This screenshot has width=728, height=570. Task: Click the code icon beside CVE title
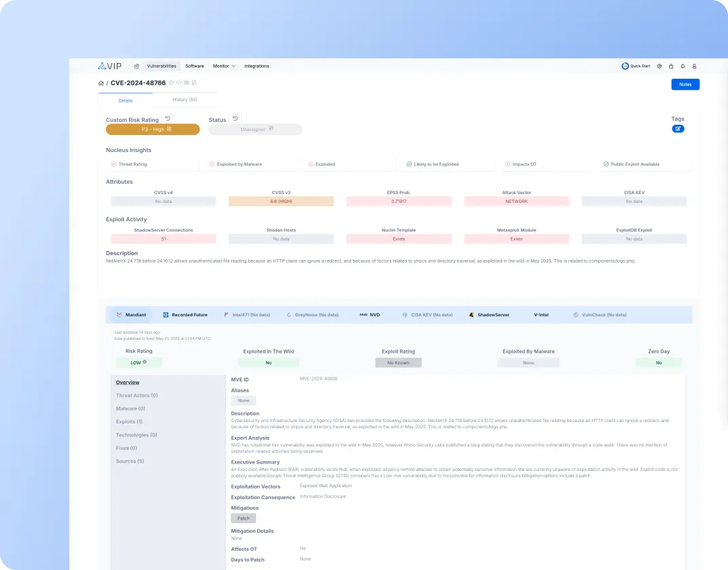tap(179, 83)
